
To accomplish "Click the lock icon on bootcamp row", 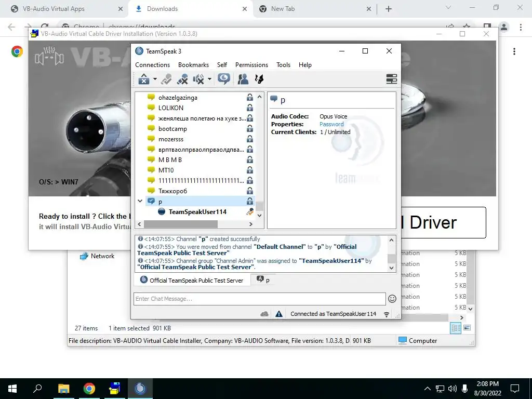I will (250, 129).
